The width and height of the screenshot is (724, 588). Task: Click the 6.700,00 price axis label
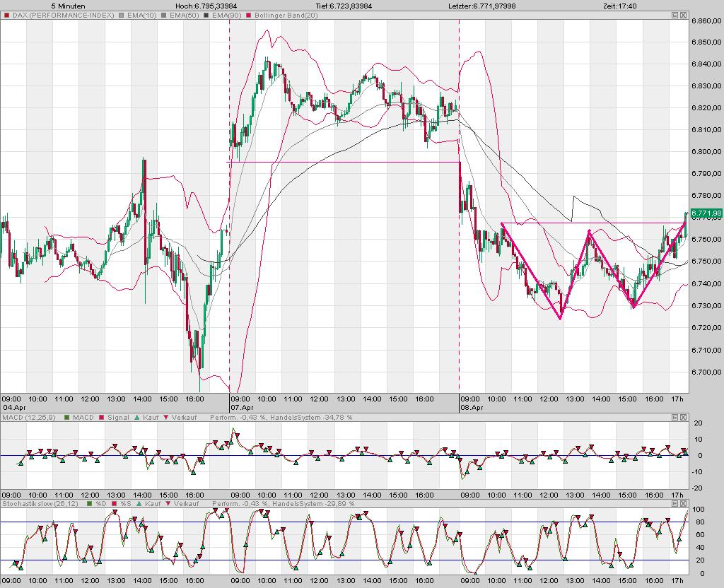tap(707, 372)
